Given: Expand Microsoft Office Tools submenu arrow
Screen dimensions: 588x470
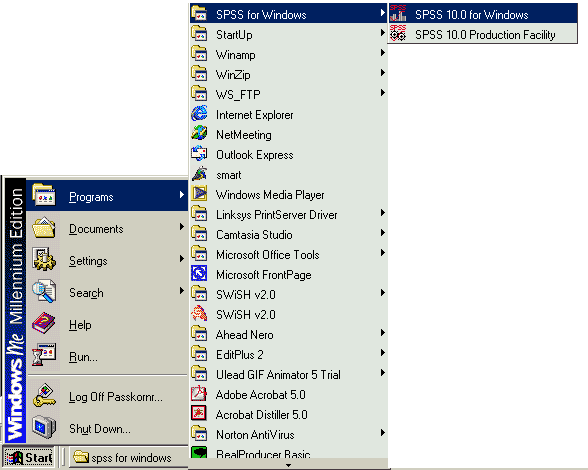Looking at the screenshot, I should tap(382, 253).
